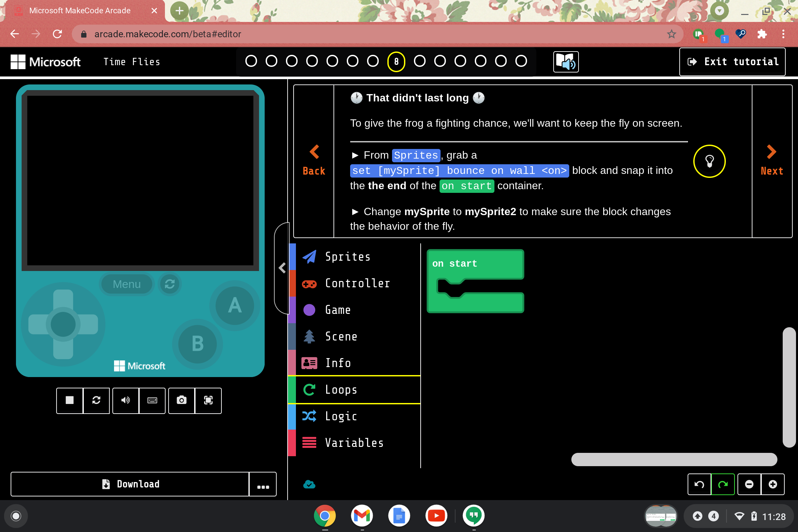Mute the simulator sound

[125, 401]
